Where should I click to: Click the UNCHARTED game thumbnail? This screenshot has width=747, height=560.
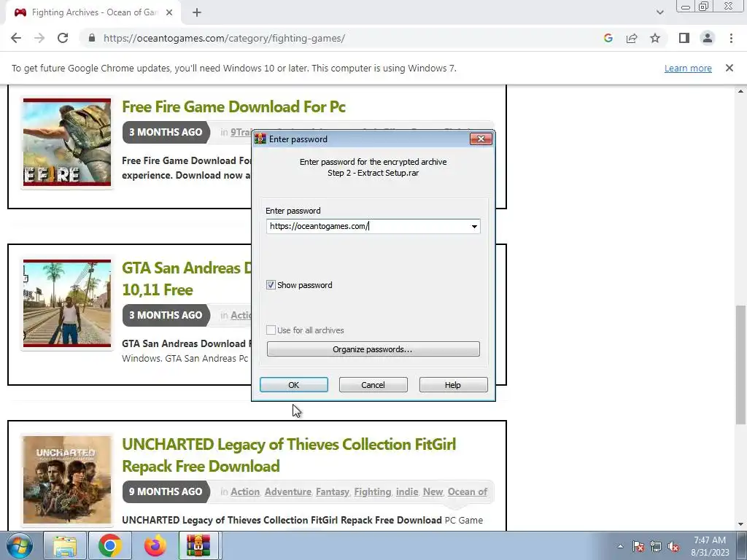coord(66,480)
